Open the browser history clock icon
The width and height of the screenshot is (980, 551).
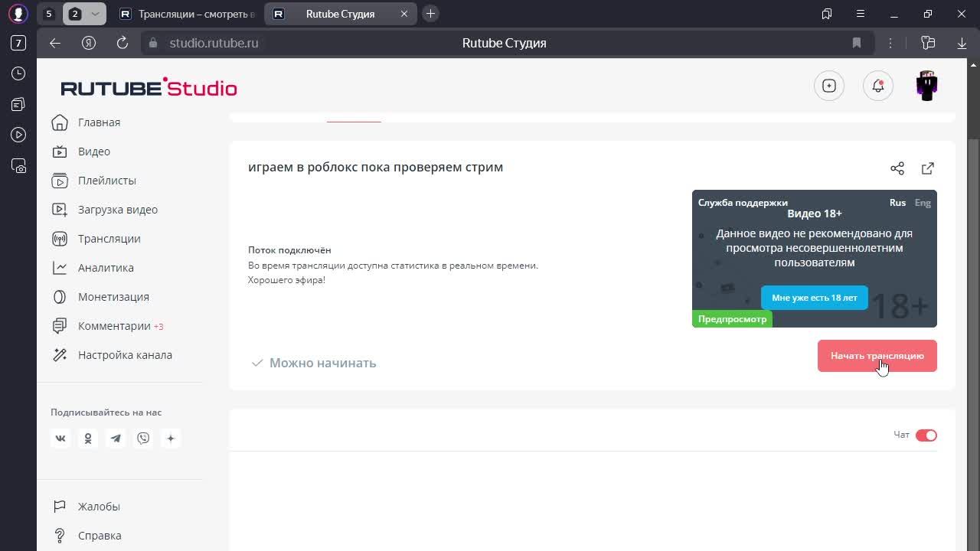tap(18, 73)
